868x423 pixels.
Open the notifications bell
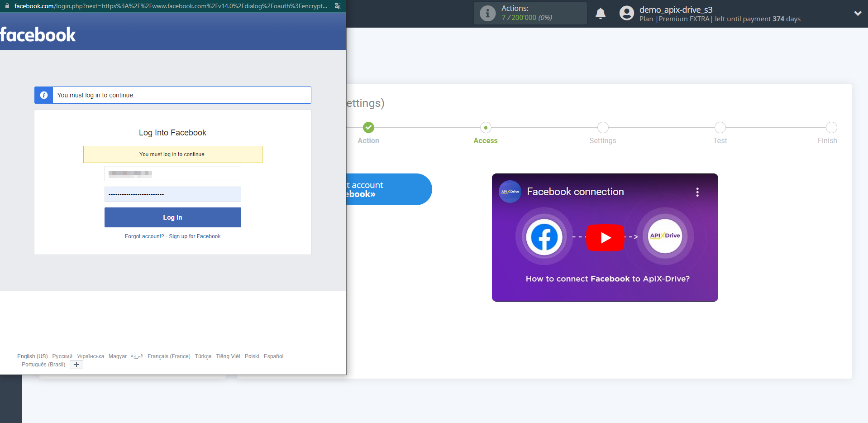[x=601, y=14]
